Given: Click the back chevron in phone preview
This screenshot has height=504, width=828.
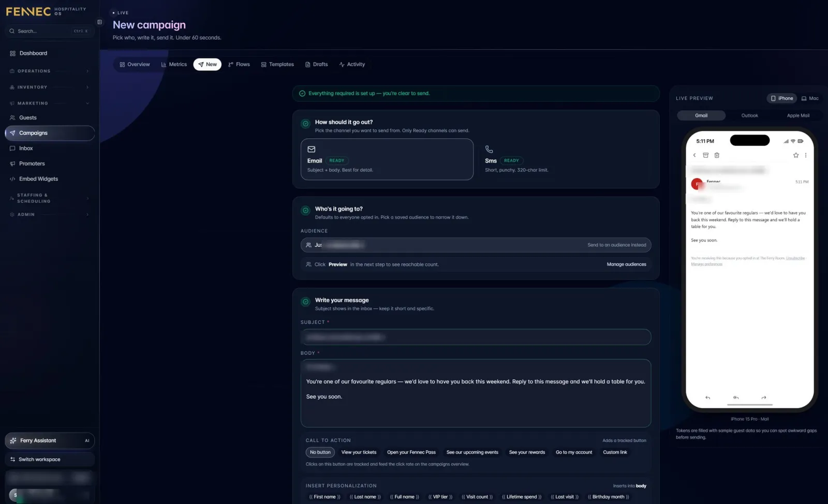Looking at the screenshot, I should (x=694, y=155).
